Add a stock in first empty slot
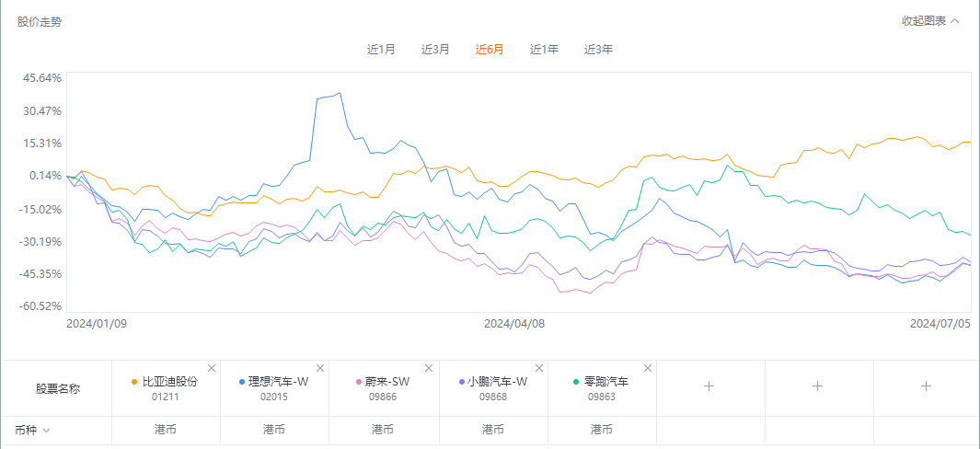Screen dimensions: 980x449 [x=709, y=386]
